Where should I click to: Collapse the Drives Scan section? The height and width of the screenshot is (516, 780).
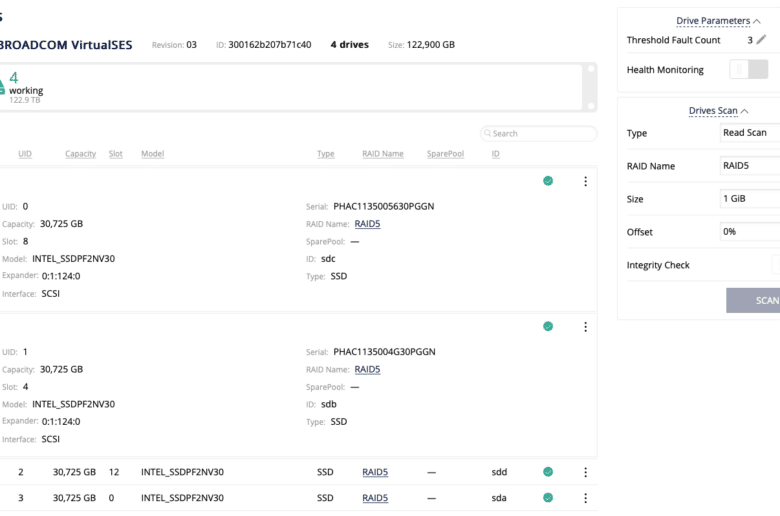pos(718,110)
